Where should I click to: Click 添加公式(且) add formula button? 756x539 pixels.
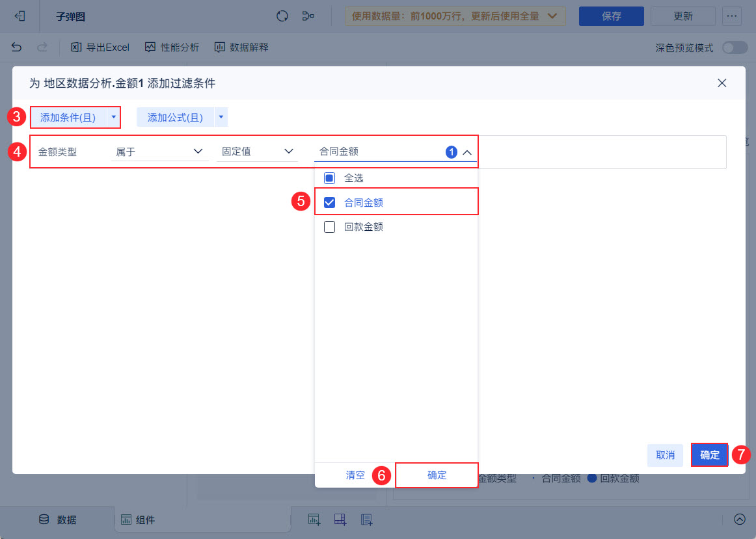(x=175, y=117)
